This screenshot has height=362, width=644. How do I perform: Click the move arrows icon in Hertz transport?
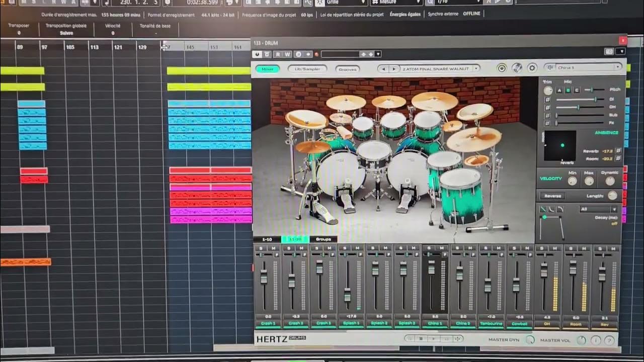click(457, 339)
